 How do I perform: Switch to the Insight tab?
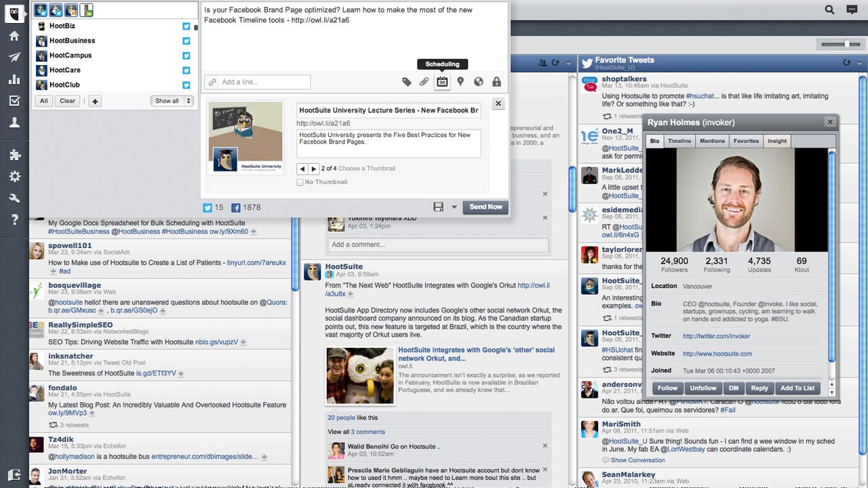point(777,141)
